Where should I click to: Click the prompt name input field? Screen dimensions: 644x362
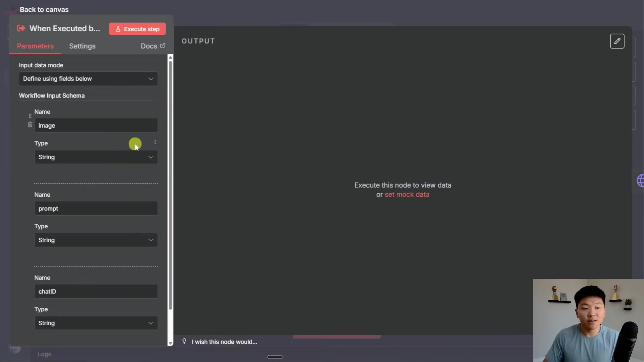click(x=96, y=208)
